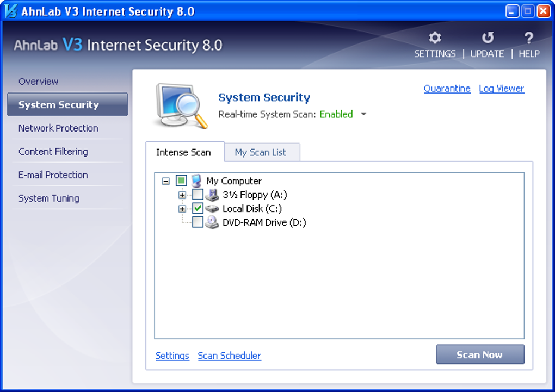Click the Update refresh arrow icon
Image resolution: width=555 pixels, height=392 pixels.
[x=488, y=38]
